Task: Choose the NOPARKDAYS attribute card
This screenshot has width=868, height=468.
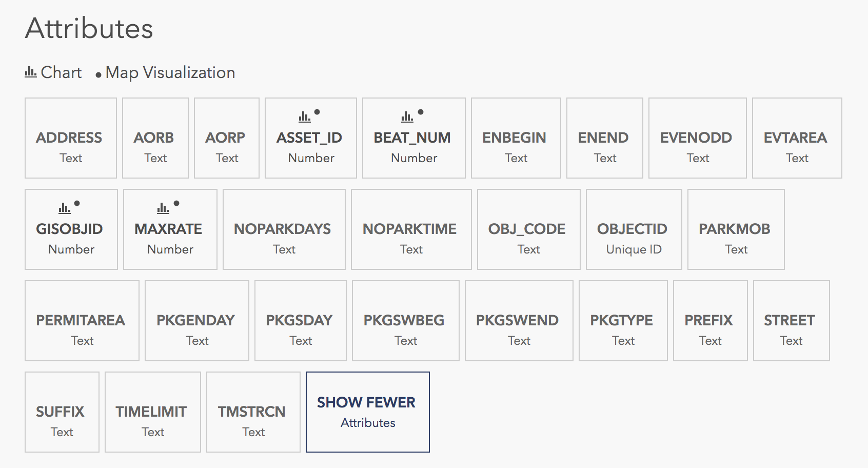Action: [284, 230]
